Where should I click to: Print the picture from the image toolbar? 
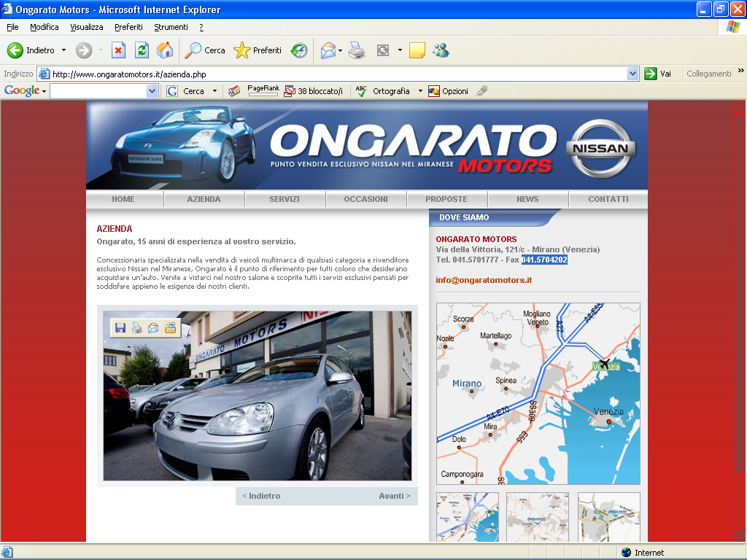point(136,327)
